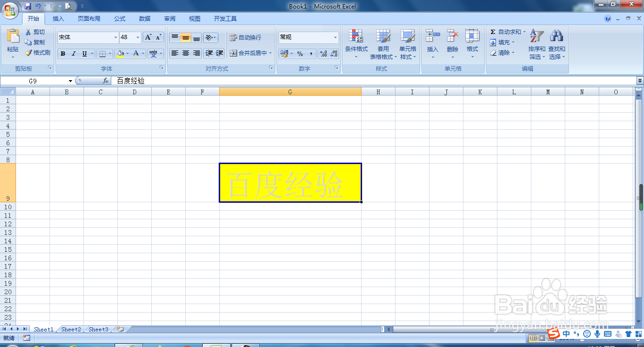644x347 pixels.
Task: Copy selection with 复制
Action: (35, 42)
